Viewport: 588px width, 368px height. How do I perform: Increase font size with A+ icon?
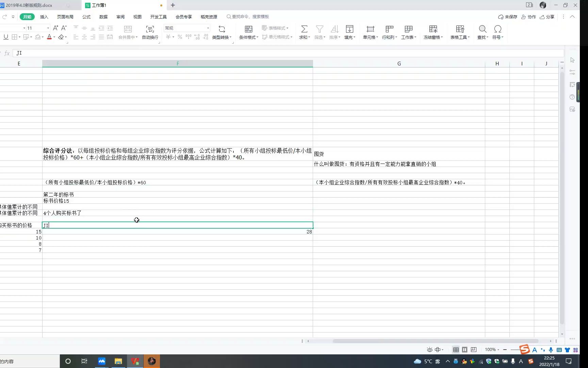[55, 28]
